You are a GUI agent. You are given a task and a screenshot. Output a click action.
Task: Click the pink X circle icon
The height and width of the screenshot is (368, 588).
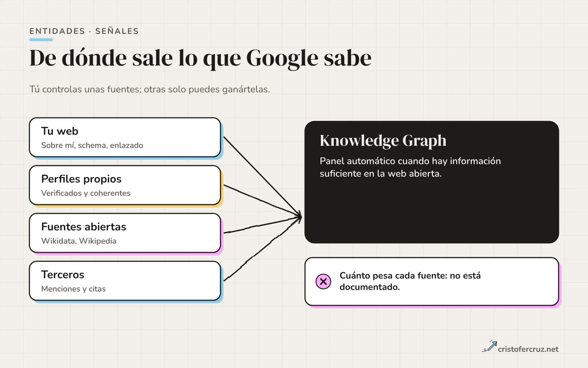[323, 282]
